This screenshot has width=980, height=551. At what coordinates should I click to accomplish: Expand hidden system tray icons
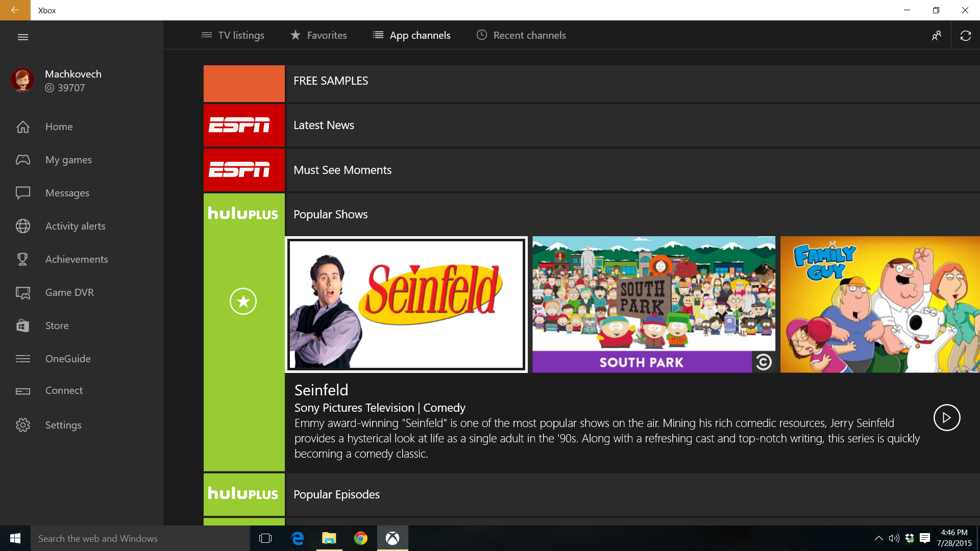click(879, 538)
